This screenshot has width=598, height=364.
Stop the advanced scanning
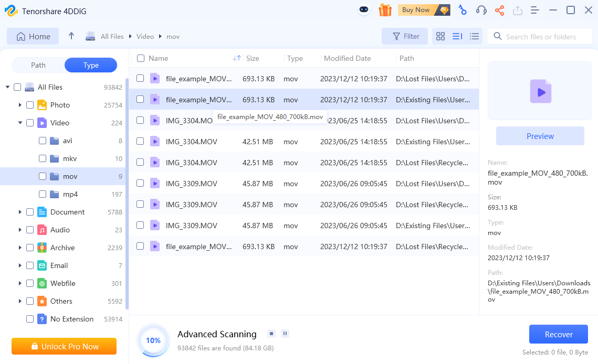coord(271,334)
